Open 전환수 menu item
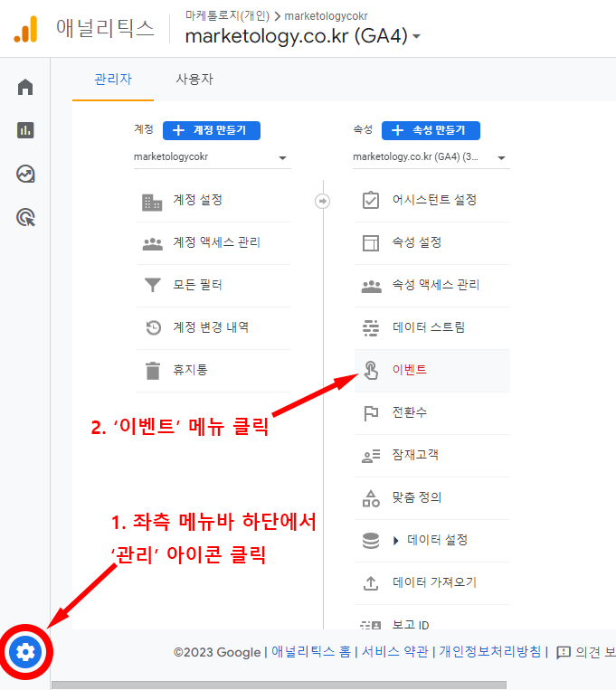The width and height of the screenshot is (616, 690). click(432, 413)
